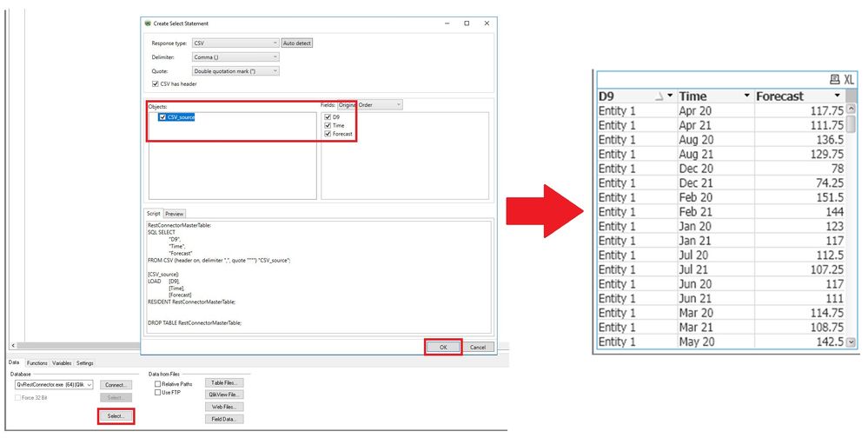This screenshot has width=868, height=438.
Task: Enable the Use FTP checkbox
Action: pos(158,393)
